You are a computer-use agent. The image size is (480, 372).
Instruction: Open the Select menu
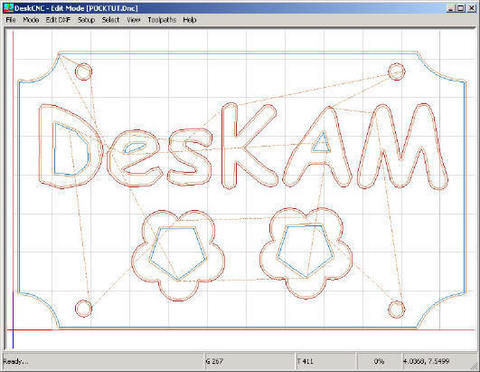[111, 20]
